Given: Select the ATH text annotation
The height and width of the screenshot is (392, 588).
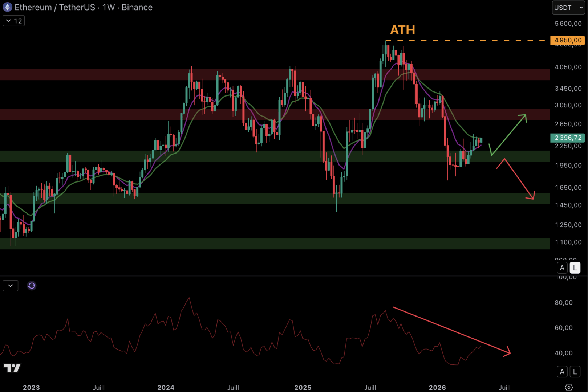Looking at the screenshot, I should point(402,30).
